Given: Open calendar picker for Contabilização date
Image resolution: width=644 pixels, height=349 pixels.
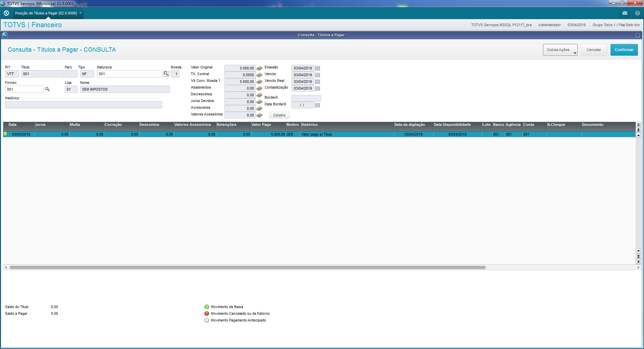Looking at the screenshot, I should pyautogui.click(x=317, y=88).
